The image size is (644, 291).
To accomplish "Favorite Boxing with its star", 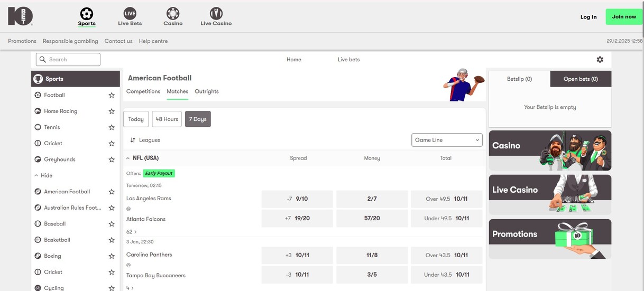I will coord(112,256).
